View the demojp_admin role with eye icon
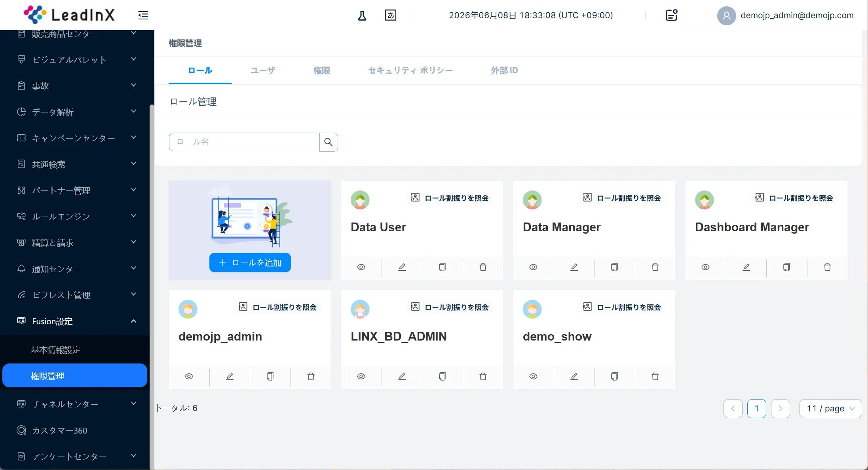 [x=189, y=377]
